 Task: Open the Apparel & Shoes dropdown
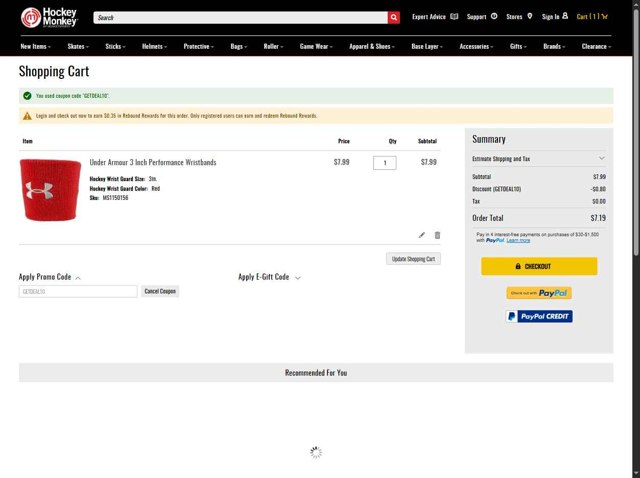click(372, 47)
